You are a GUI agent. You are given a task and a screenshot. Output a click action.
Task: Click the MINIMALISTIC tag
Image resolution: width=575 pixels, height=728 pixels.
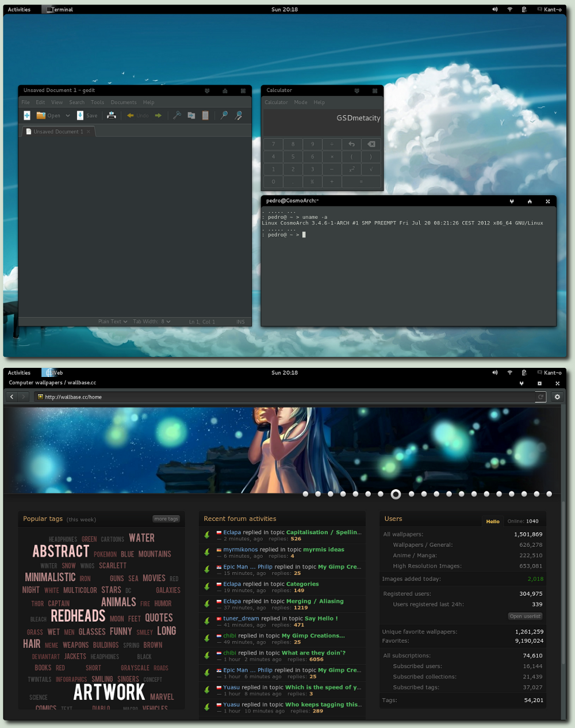50,577
